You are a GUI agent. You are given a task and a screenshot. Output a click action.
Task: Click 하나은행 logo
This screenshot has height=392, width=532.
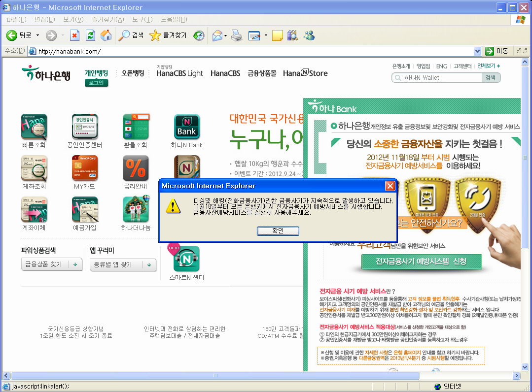(x=46, y=73)
